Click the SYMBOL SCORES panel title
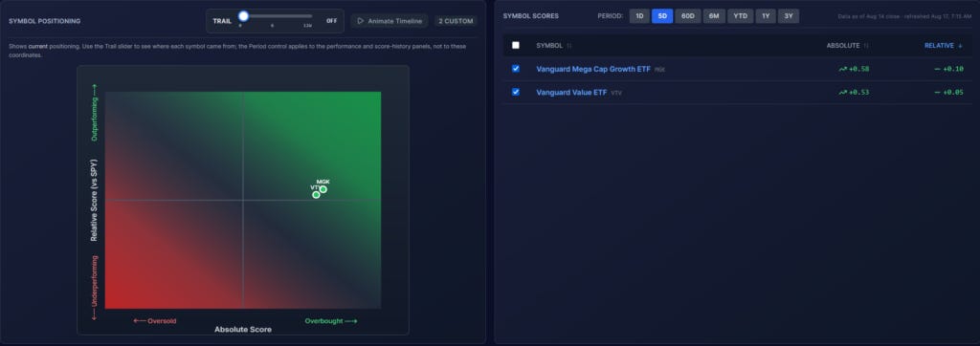Image resolution: width=980 pixels, height=346 pixels. tap(530, 16)
